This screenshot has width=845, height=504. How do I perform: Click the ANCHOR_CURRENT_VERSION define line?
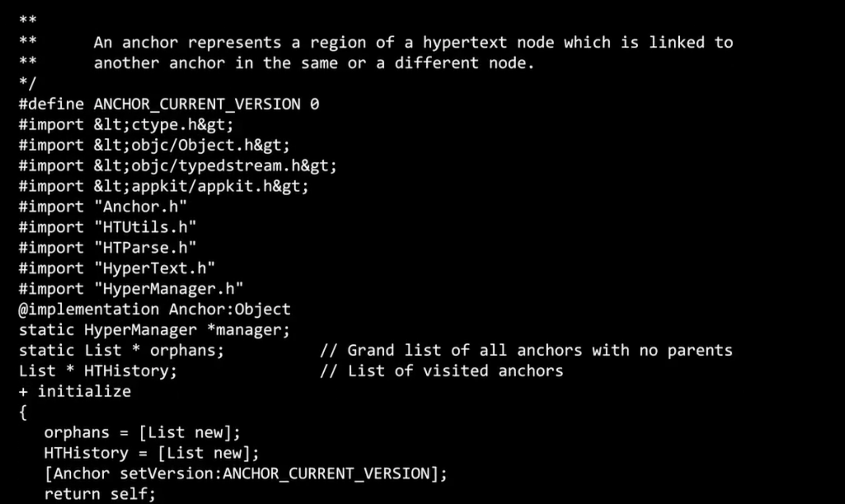pyautogui.click(x=169, y=104)
